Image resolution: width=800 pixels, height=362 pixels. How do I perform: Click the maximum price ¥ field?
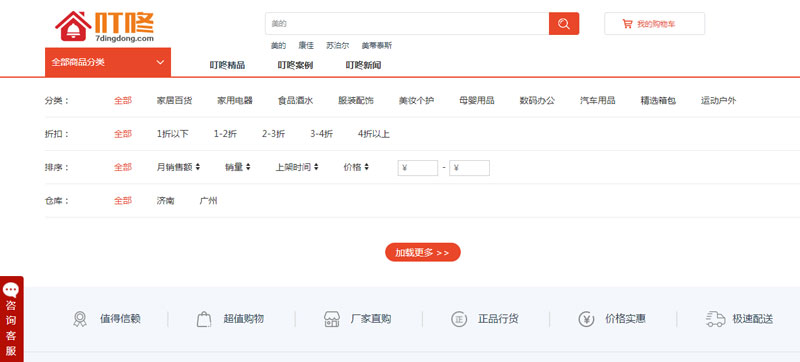469,168
